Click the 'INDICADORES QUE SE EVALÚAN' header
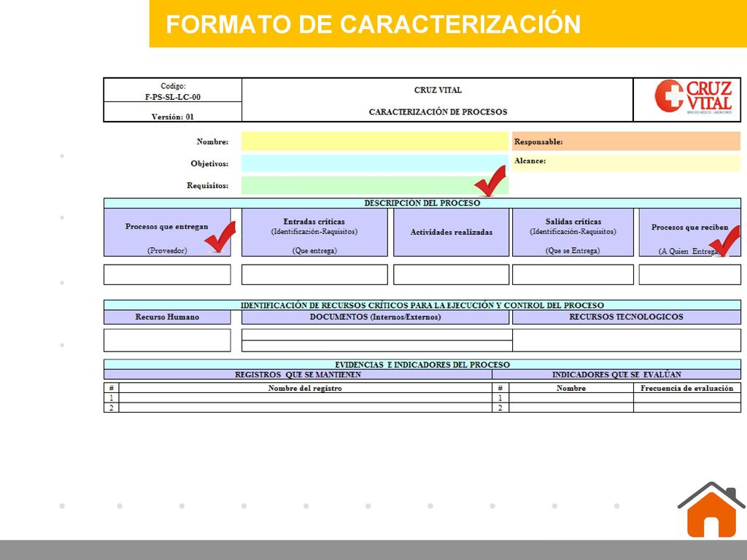The image size is (747, 560). (616, 375)
